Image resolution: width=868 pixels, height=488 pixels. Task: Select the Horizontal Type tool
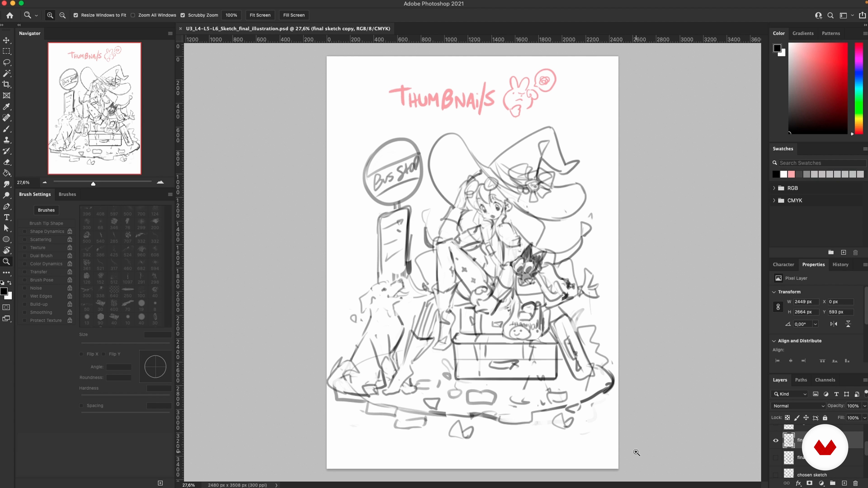pyautogui.click(x=6, y=218)
